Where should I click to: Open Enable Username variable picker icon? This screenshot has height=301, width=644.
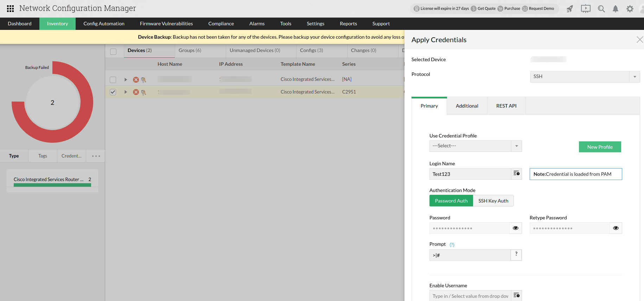coord(516,295)
